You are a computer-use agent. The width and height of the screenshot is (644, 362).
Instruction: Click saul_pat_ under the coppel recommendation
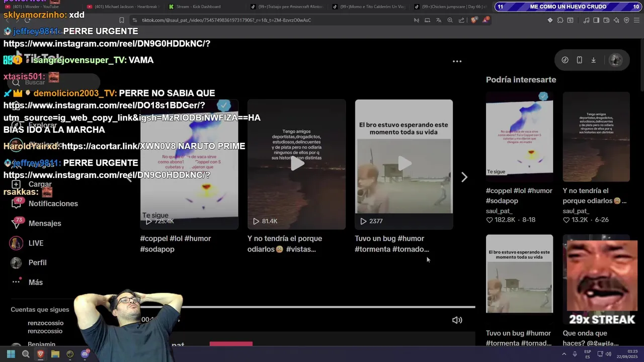[499, 211]
